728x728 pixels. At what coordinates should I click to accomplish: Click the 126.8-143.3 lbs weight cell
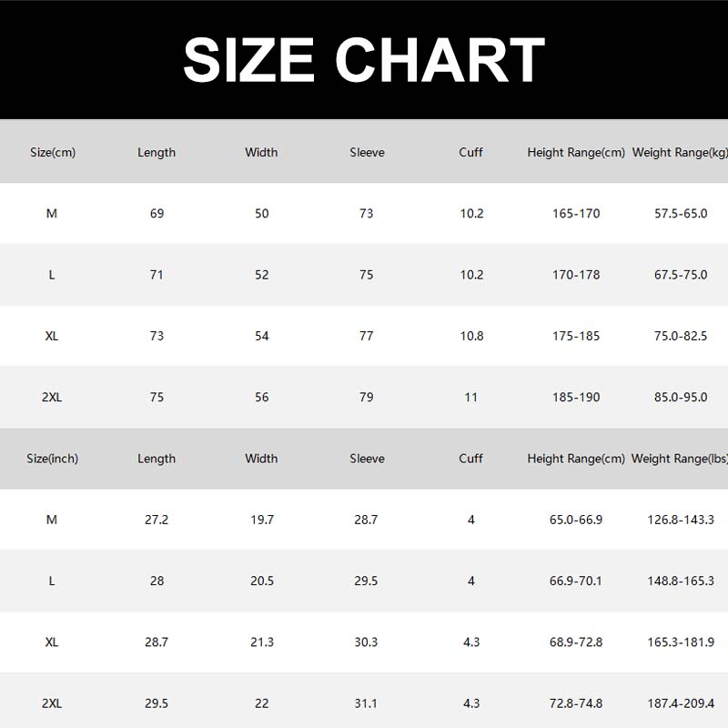[680, 520]
